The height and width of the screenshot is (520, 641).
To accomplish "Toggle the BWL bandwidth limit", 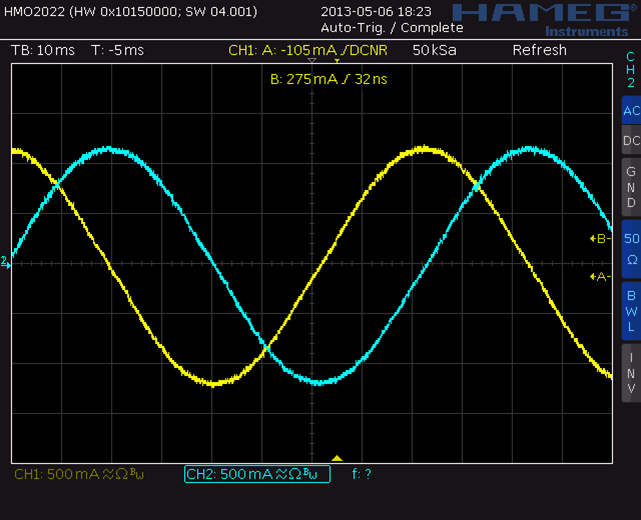I will [630, 310].
